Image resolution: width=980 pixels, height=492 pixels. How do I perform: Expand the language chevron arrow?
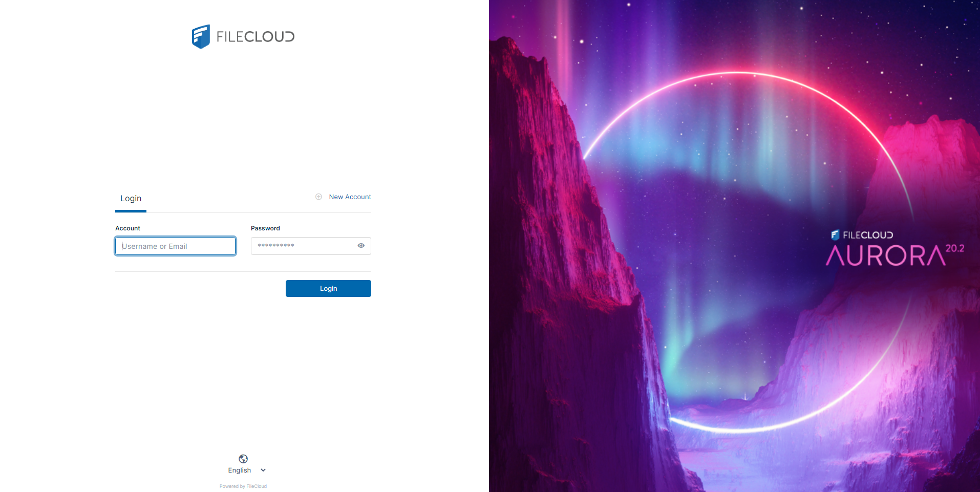(x=263, y=470)
